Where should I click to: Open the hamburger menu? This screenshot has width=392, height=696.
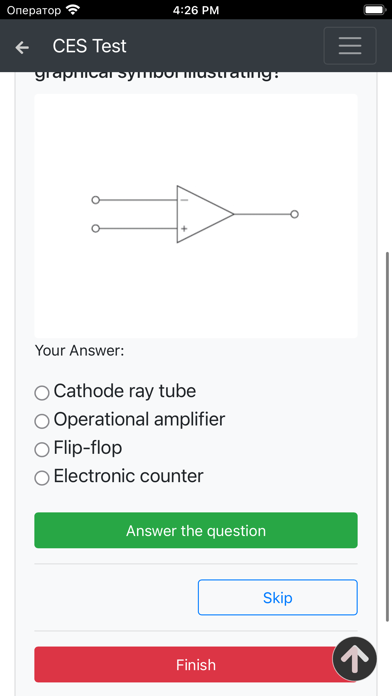350,46
